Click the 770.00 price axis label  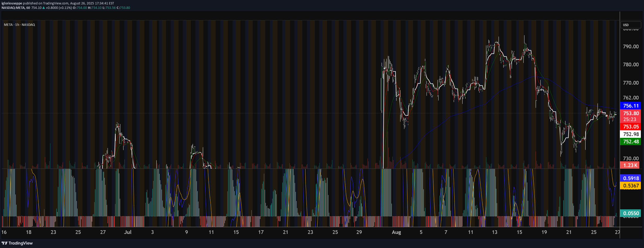(x=631, y=83)
